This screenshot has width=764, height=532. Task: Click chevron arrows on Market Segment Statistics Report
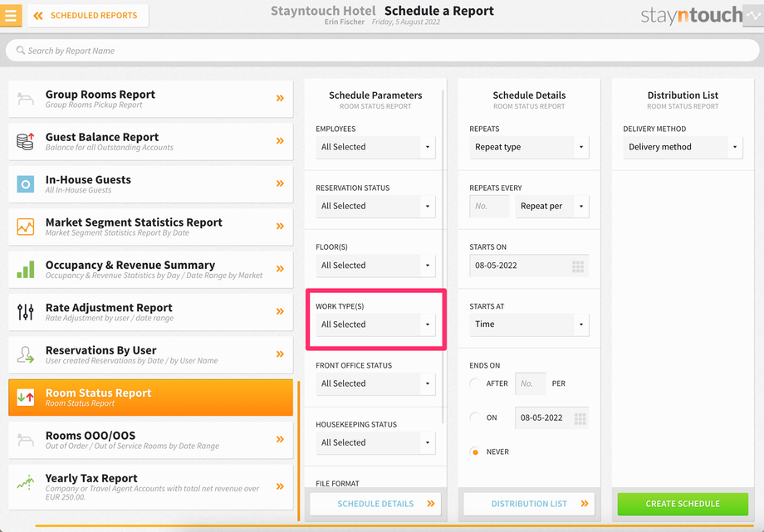(x=280, y=226)
